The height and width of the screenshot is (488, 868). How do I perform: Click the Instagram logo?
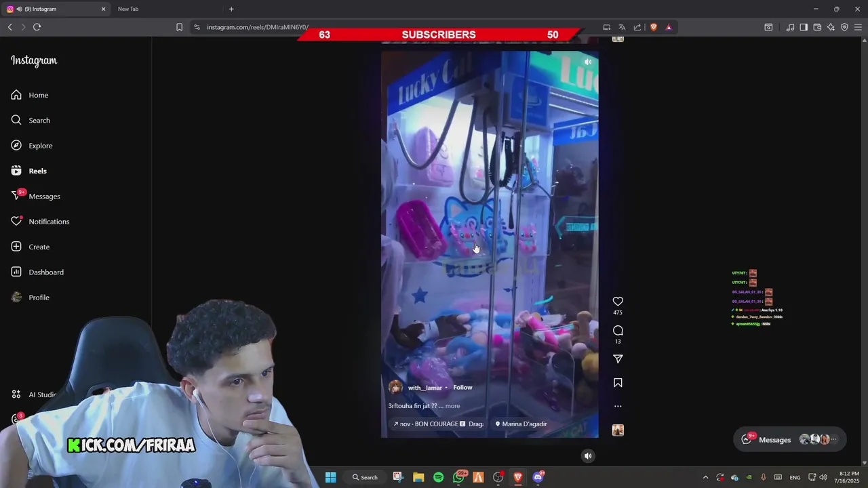pos(34,60)
